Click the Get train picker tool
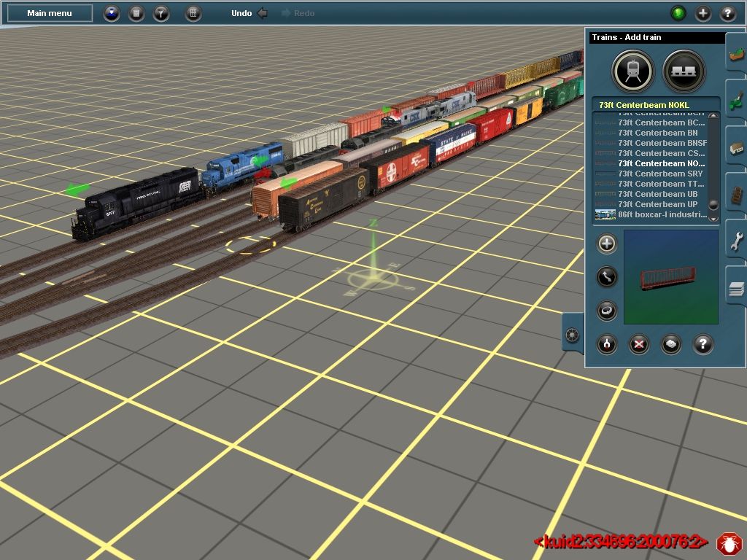The height and width of the screenshot is (560, 747). pyautogui.click(x=671, y=344)
